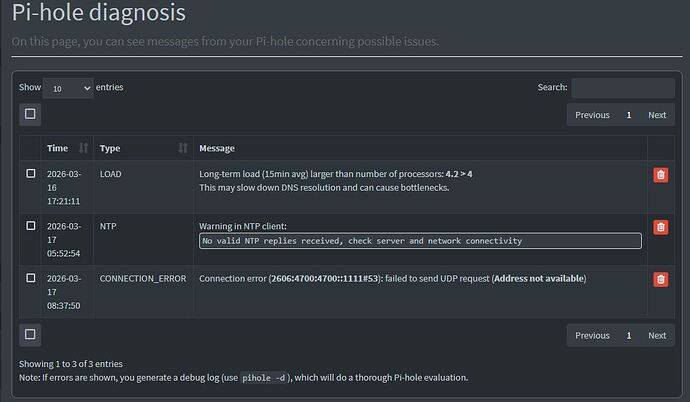Click the top Previous pagination button
Screen dimensions: 690x402
[592, 115]
